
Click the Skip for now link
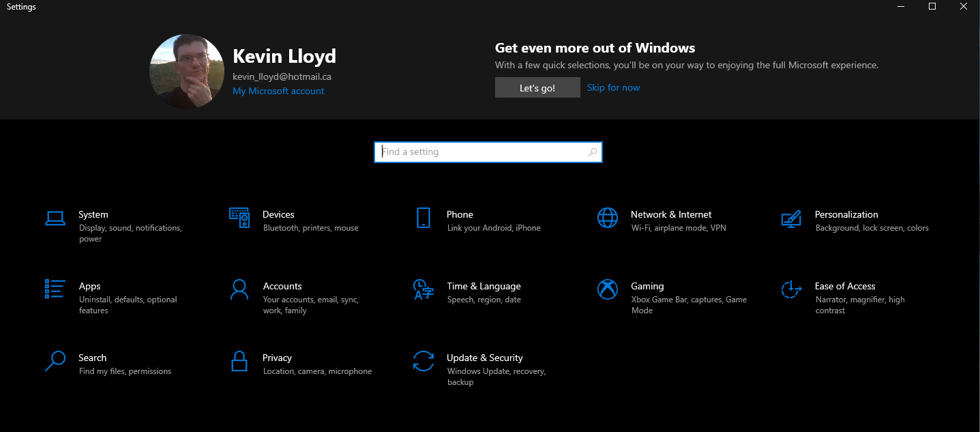[613, 87]
